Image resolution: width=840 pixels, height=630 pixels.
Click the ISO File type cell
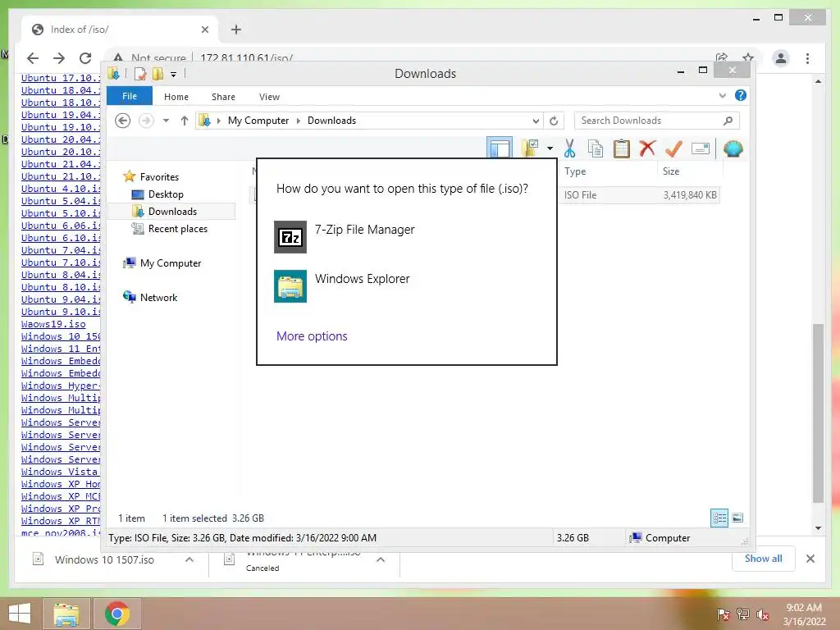tap(580, 195)
